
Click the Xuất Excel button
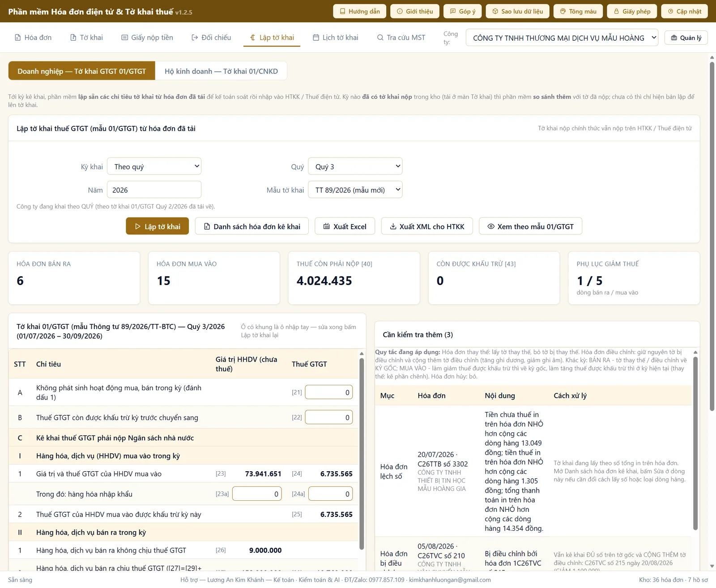pyautogui.click(x=345, y=226)
